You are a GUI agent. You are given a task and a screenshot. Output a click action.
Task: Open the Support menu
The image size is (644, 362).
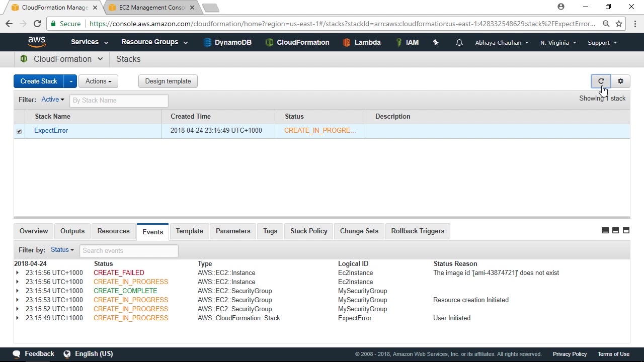point(602,43)
